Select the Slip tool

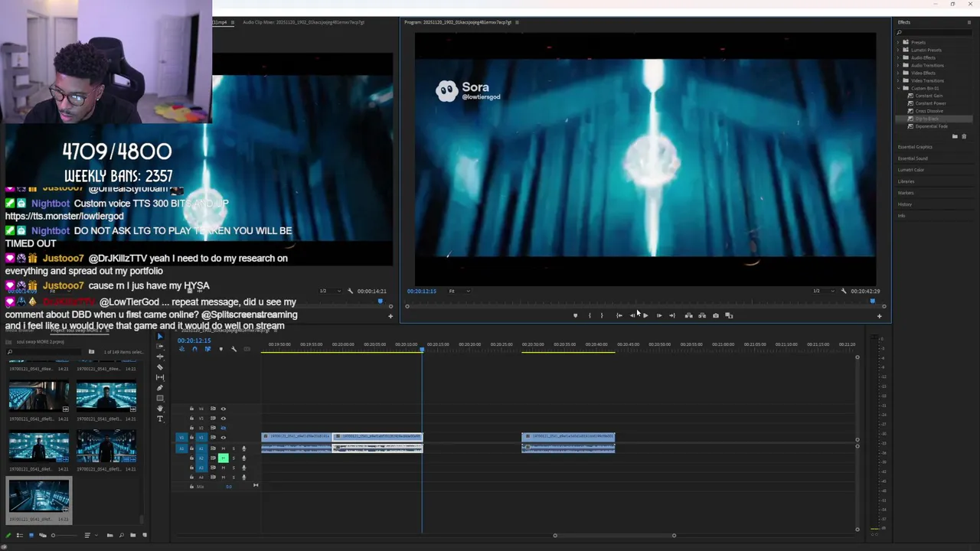[160, 377]
